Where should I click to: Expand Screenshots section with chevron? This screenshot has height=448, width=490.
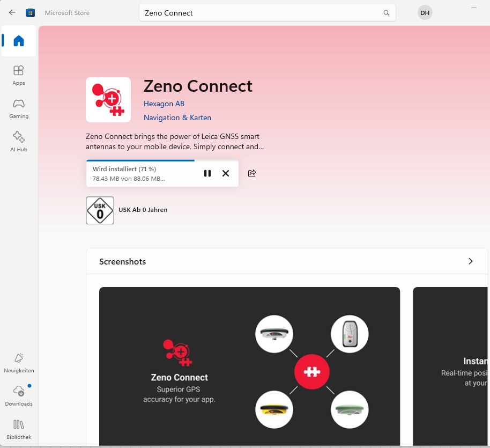470,261
